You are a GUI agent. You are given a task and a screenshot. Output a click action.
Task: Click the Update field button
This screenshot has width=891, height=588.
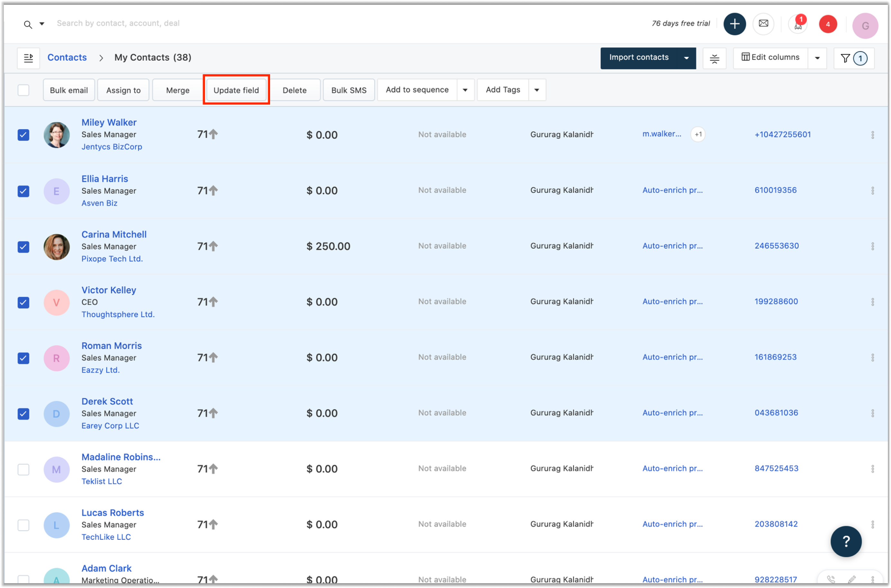click(236, 90)
